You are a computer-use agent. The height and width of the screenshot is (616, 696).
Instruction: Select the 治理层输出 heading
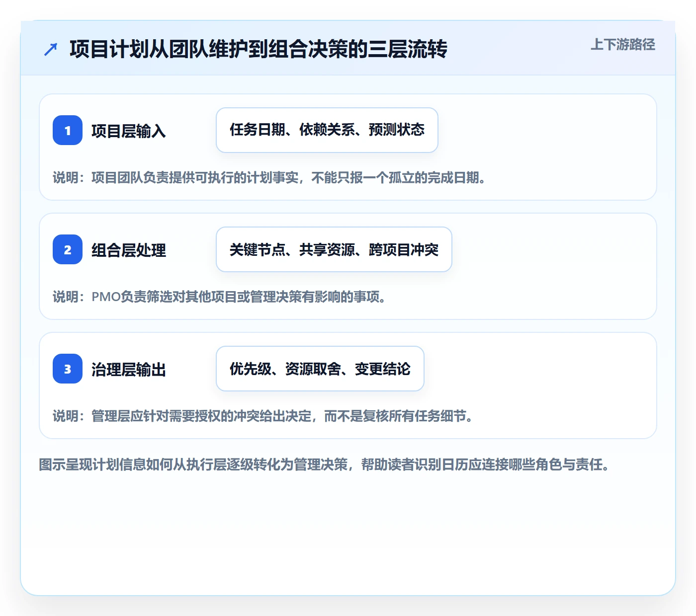point(129,370)
